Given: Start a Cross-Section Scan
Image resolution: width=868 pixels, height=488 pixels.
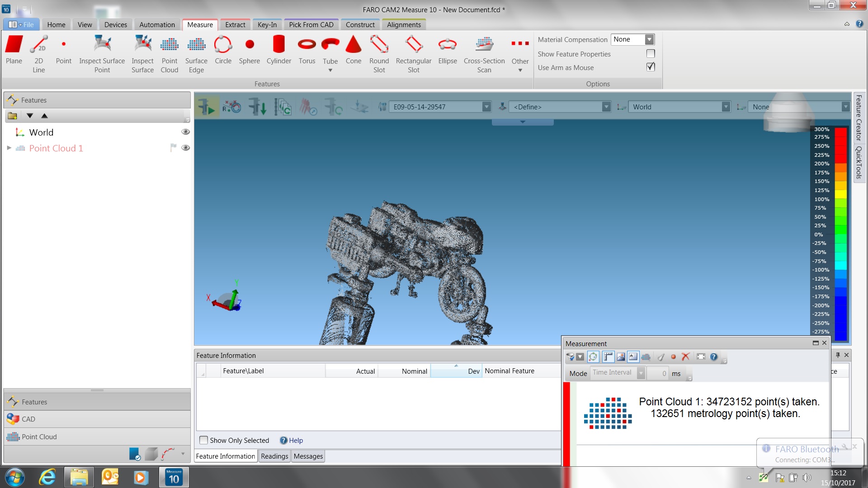Looking at the screenshot, I should (484, 54).
